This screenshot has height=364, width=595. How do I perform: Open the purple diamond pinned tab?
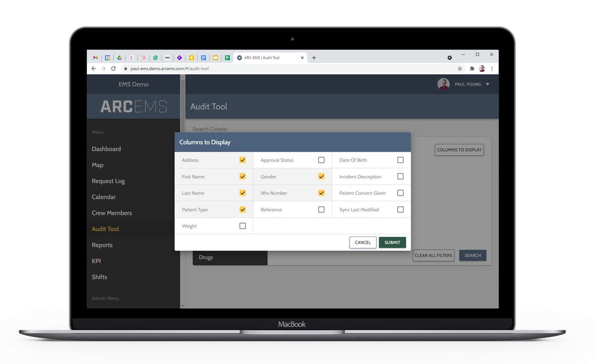pyautogui.click(x=179, y=58)
